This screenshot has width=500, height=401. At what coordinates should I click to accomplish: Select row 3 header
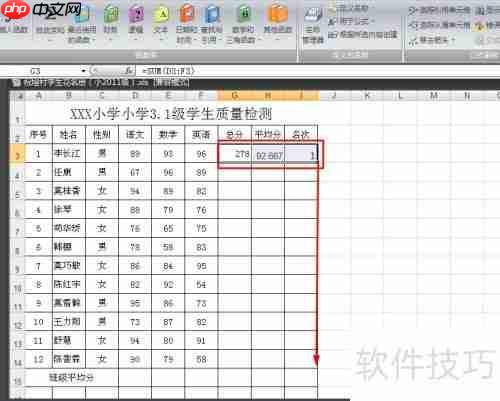[x=17, y=153]
